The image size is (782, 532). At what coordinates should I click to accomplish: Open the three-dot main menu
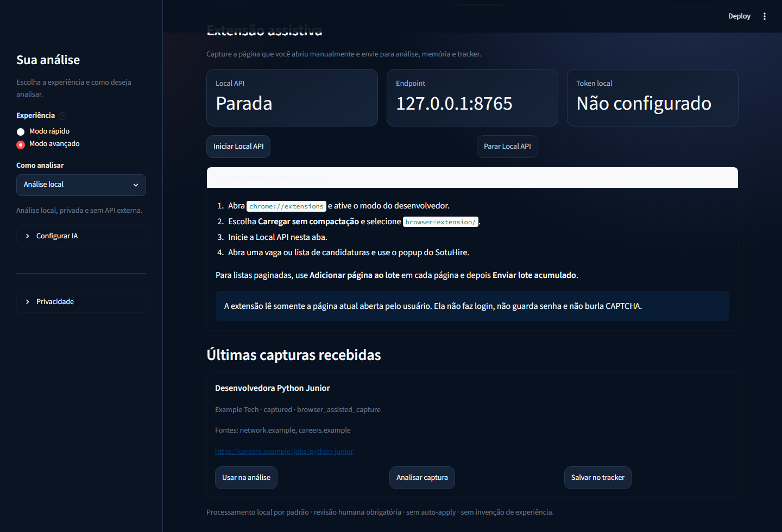click(x=765, y=16)
